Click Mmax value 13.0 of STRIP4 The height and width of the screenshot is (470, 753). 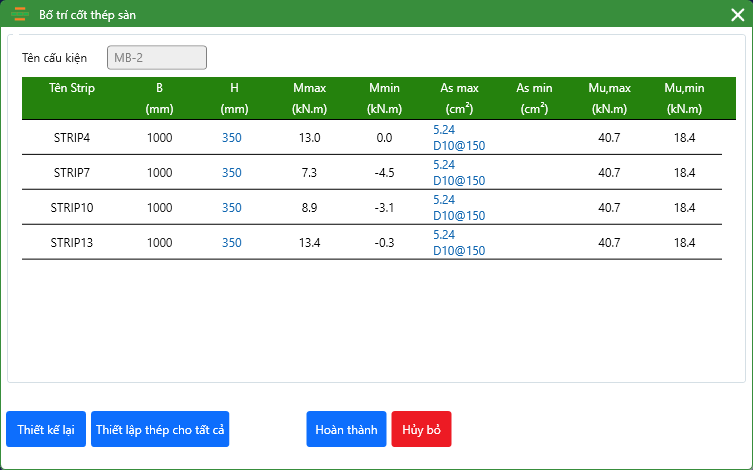click(x=309, y=138)
